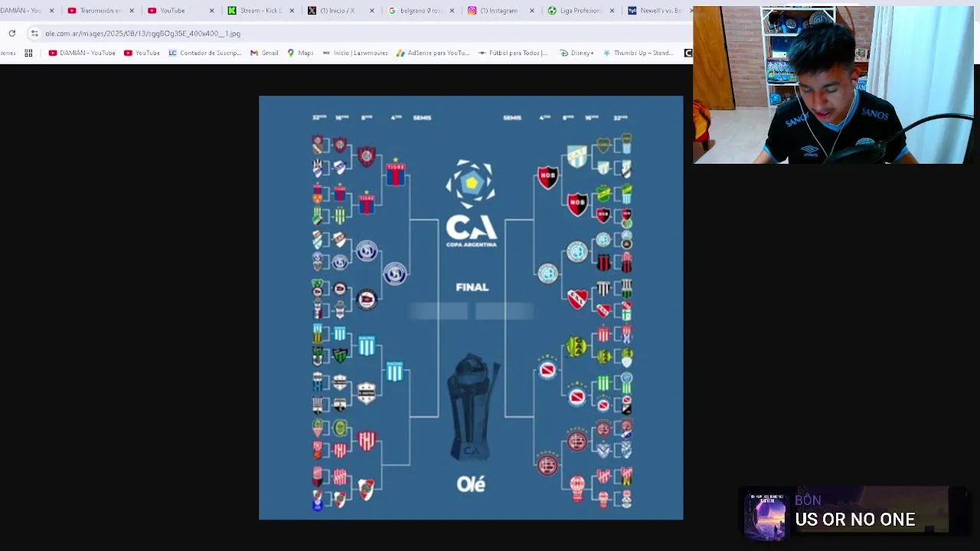Click the BÔN Us Or No One song widget
980x551 pixels.
(855, 512)
